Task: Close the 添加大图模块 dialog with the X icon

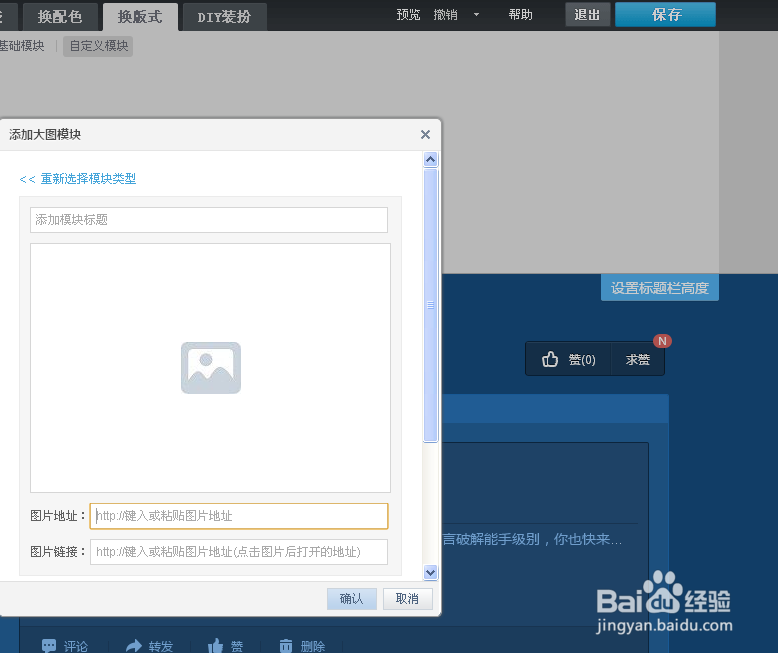Action: 425,134
